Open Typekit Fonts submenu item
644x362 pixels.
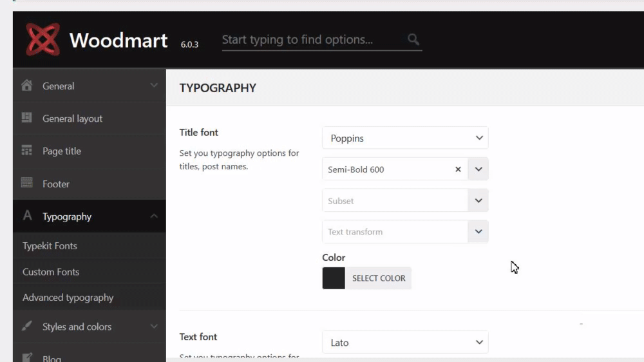click(50, 246)
